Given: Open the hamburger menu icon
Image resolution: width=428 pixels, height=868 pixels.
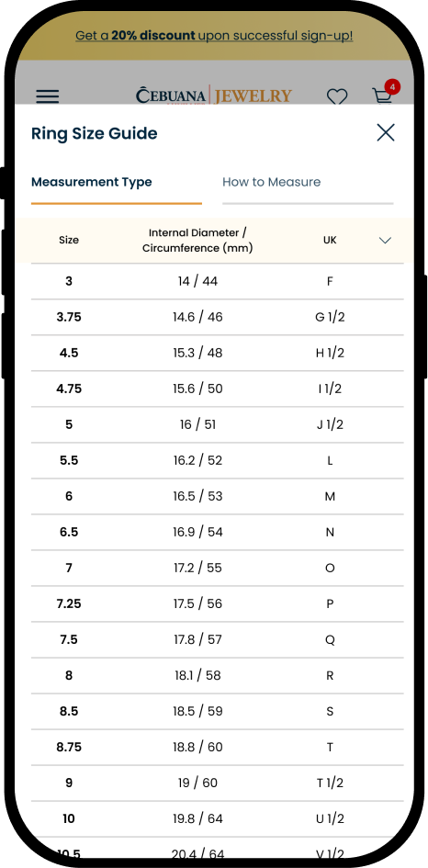Looking at the screenshot, I should click(x=48, y=96).
